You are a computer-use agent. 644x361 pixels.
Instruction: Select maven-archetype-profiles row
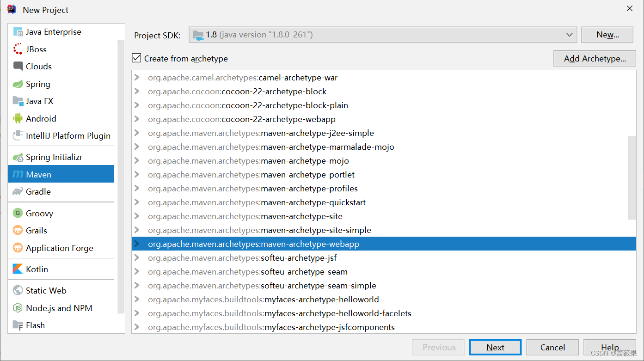pos(384,189)
